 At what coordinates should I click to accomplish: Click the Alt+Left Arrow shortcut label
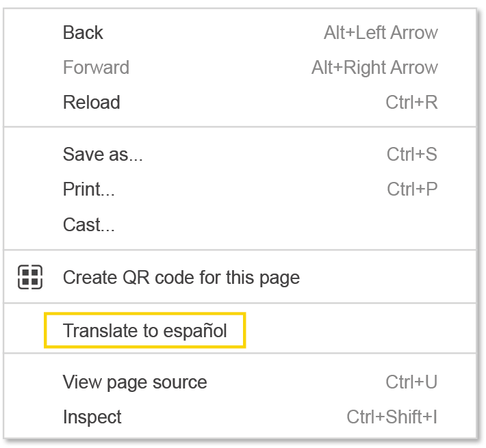tap(381, 33)
